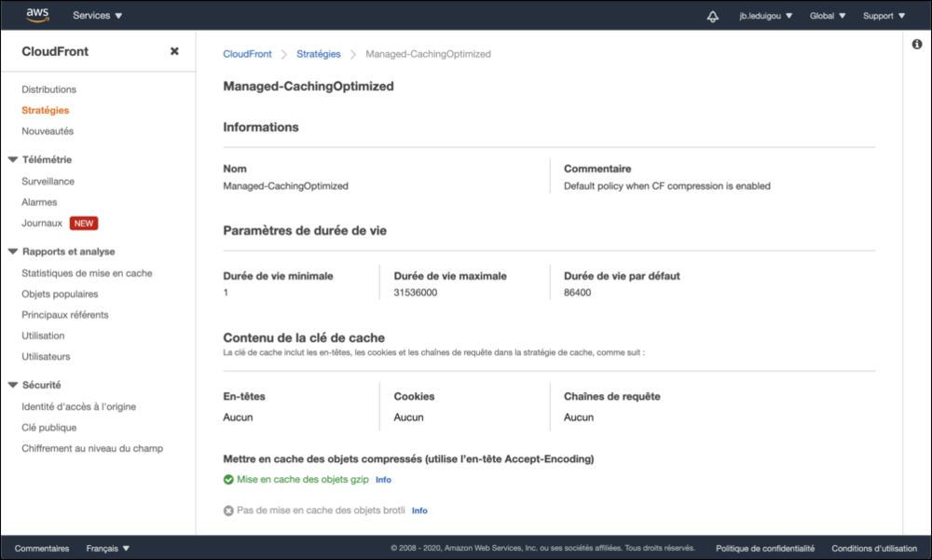Viewport: 932px width, 560px height.
Task: Open Surveillance under Télémétrie
Action: point(48,182)
